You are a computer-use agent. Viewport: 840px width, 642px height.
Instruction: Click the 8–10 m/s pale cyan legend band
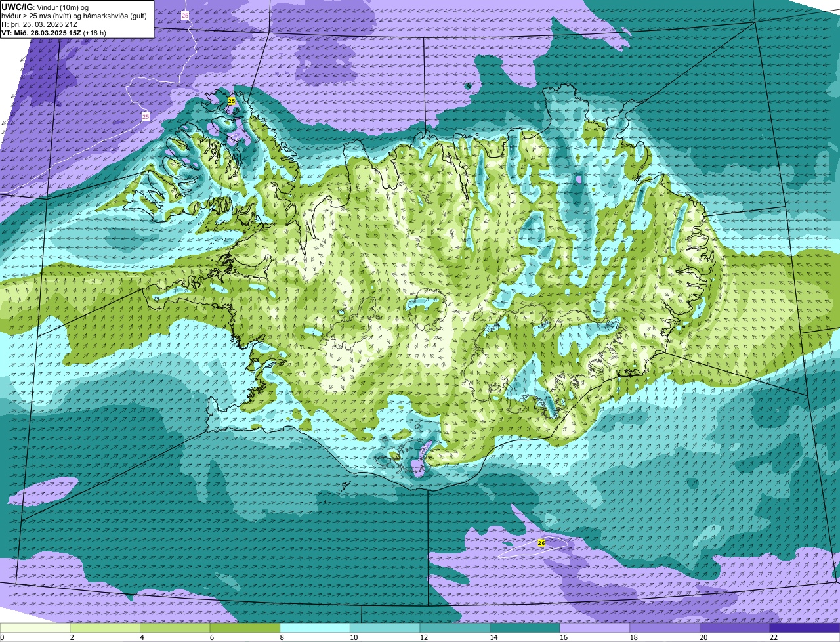(315, 628)
